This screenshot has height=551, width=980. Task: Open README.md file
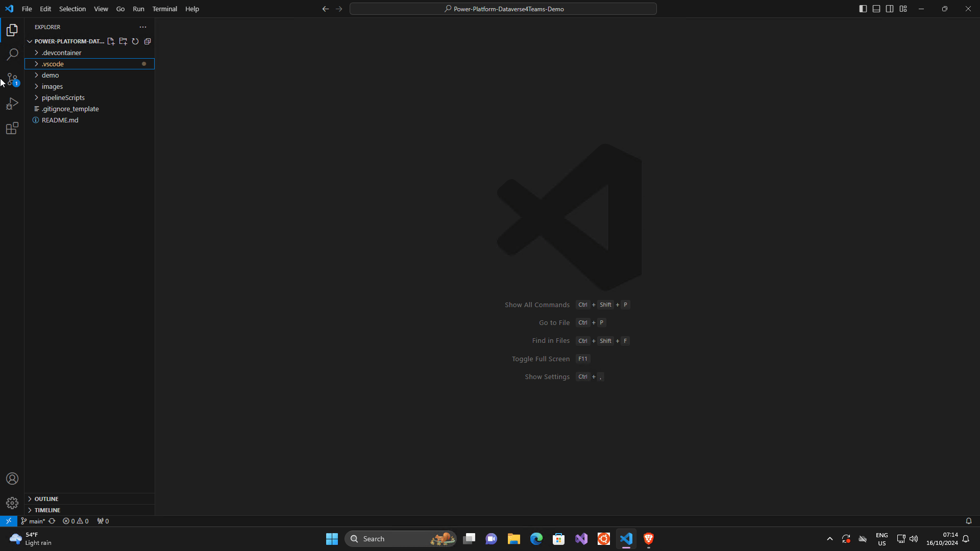[60, 120]
